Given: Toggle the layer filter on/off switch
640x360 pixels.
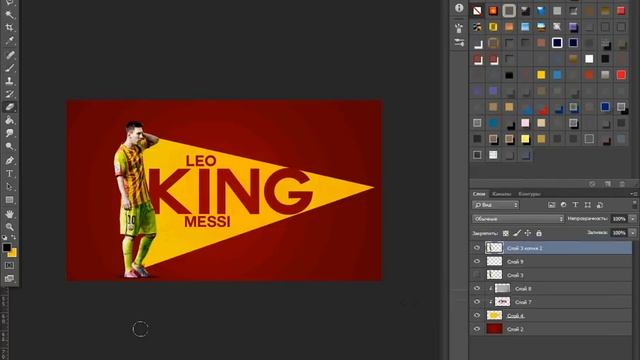Looking at the screenshot, I should pyautogui.click(x=634, y=204).
